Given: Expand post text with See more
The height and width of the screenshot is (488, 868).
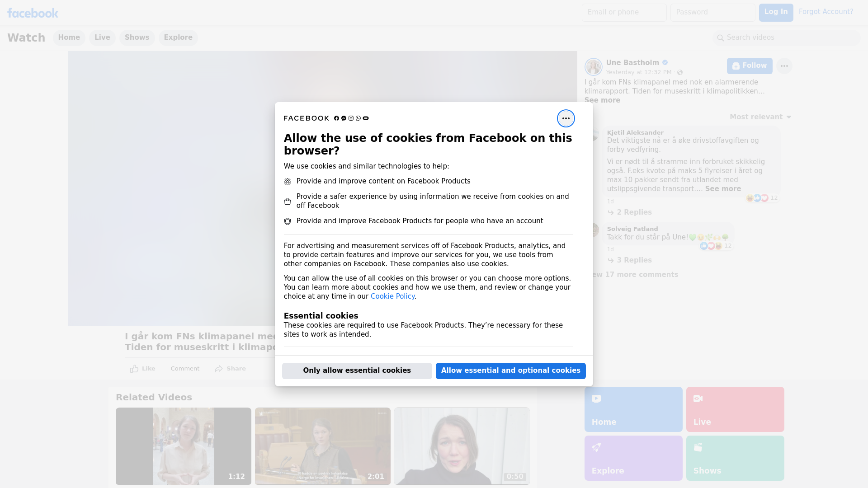Looking at the screenshot, I should pyautogui.click(x=602, y=100).
